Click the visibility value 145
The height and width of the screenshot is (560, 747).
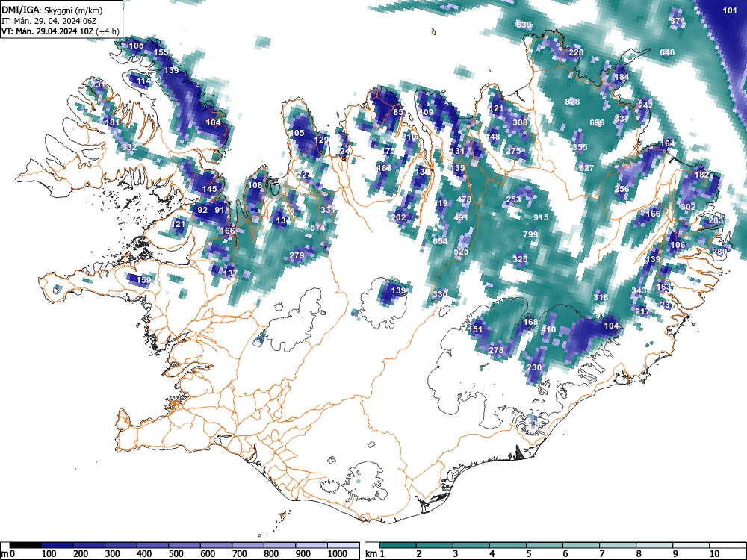(210, 189)
